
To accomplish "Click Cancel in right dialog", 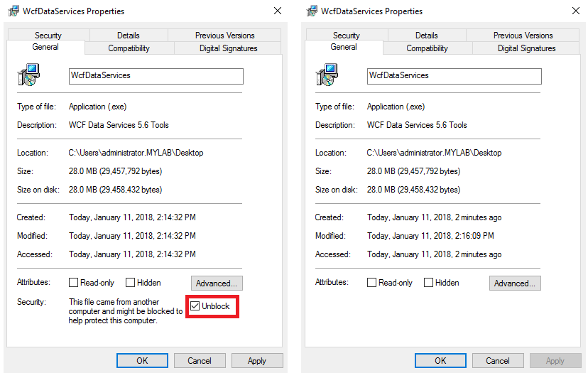I will [498, 361].
